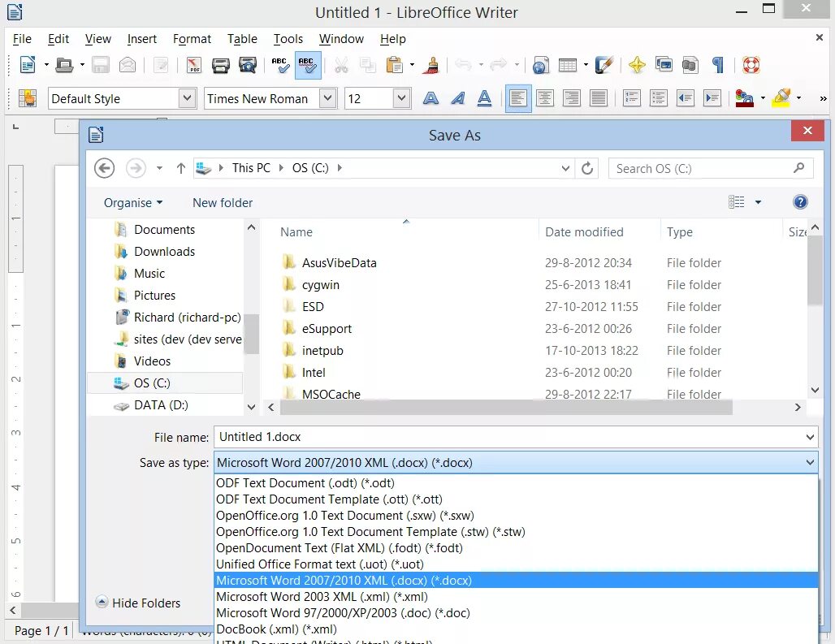Click the Refresh icon in address bar
Viewport: 835px width, 644px height.
point(586,168)
